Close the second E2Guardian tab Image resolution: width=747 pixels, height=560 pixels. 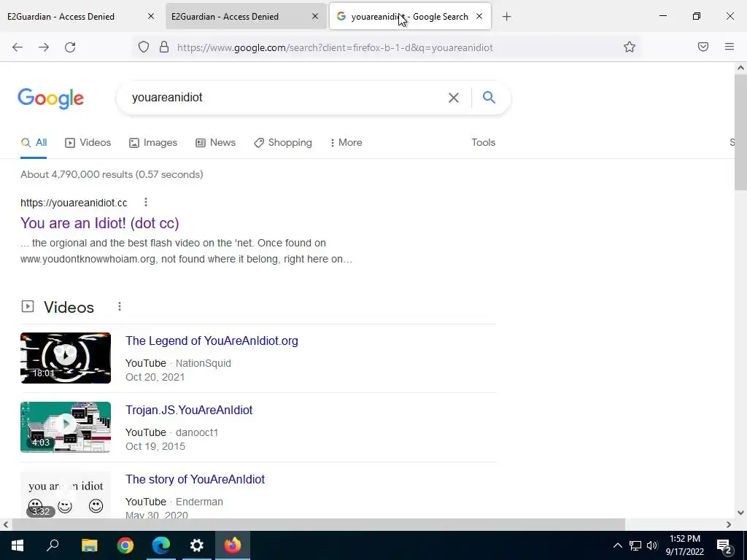[315, 16]
